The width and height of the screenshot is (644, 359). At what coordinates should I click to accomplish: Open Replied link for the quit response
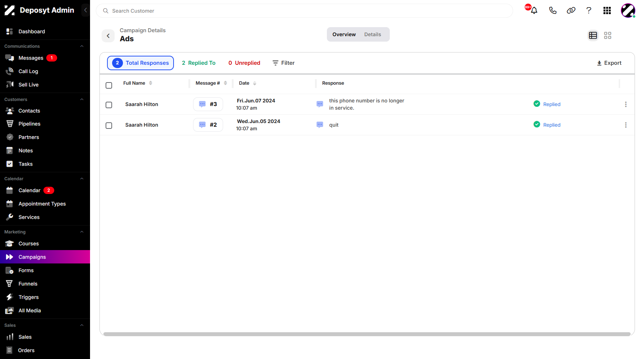(x=552, y=125)
